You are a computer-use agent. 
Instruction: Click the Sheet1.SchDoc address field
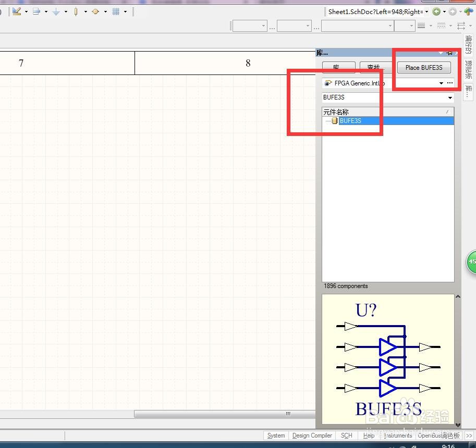[x=375, y=12]
